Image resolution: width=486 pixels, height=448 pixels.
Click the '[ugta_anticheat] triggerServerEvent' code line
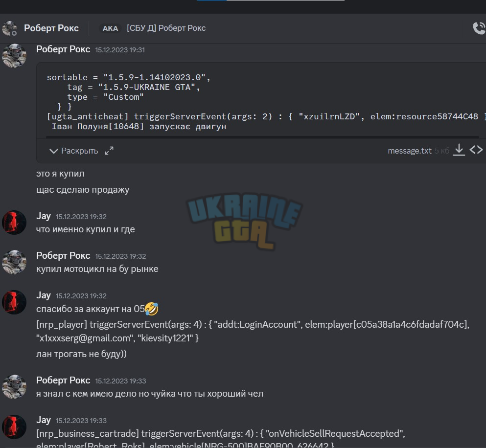click(266, 116)
